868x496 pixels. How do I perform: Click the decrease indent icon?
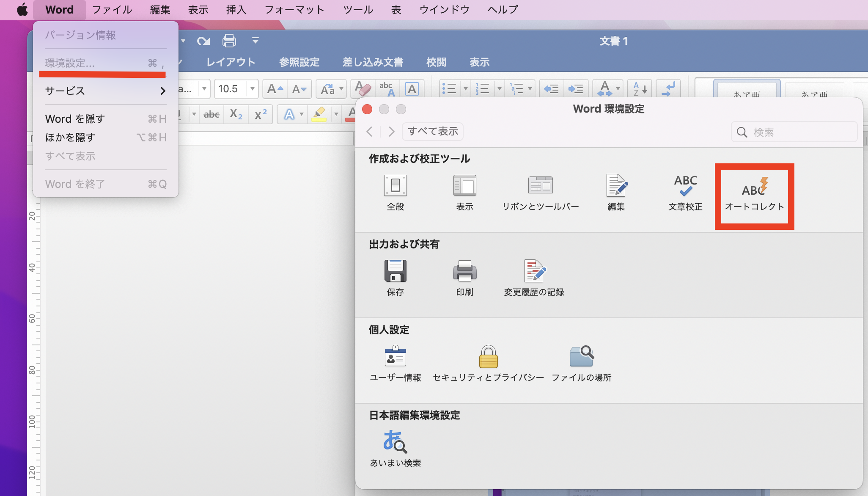click(x=551, y=89)
